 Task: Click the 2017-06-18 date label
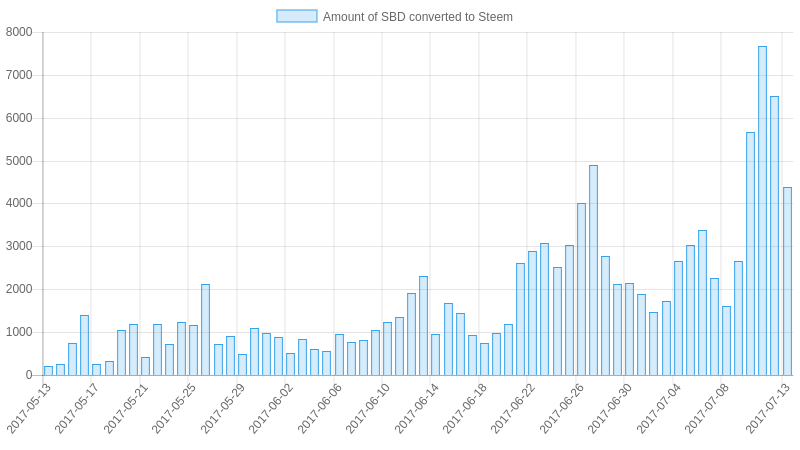click(465, 409)
